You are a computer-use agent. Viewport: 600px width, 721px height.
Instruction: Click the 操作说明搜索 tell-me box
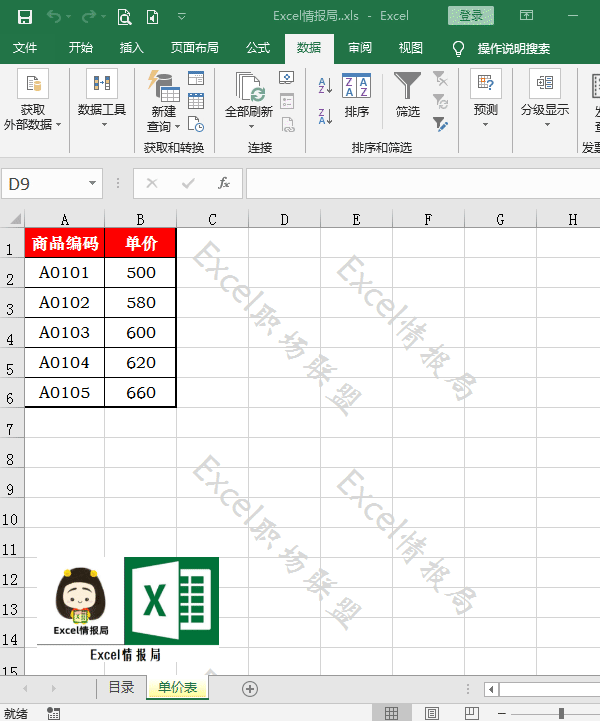(514, 48)
